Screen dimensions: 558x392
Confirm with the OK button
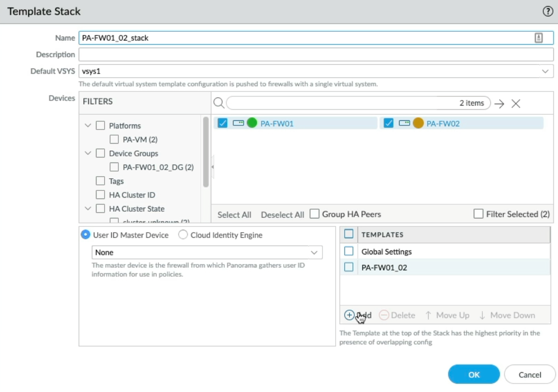(x=474, y=375)
